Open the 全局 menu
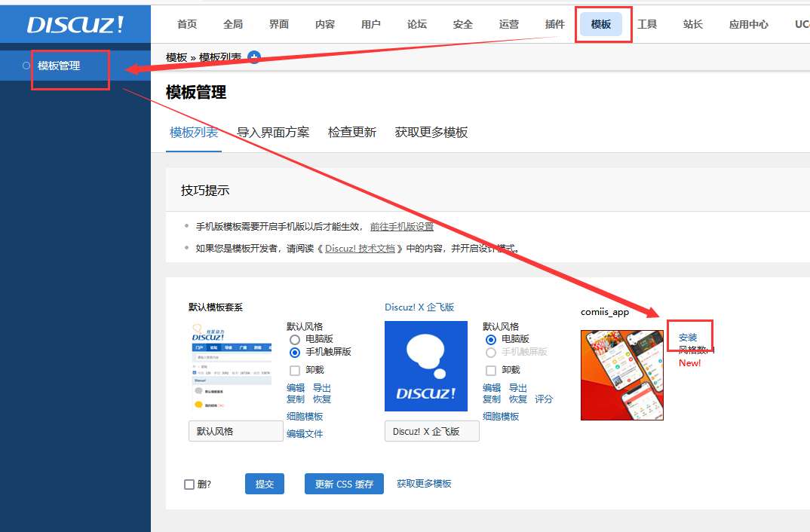 [233, 24]
